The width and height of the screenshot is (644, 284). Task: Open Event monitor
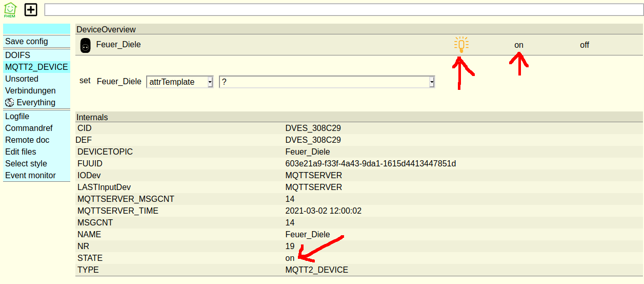[x=30, y=175]
